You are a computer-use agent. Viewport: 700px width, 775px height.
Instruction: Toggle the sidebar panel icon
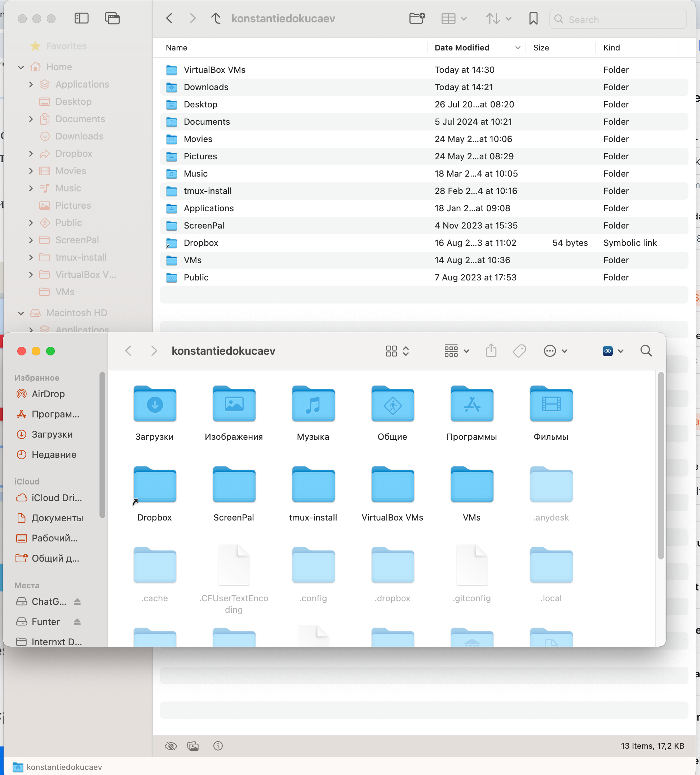click(x=81, y=18)
